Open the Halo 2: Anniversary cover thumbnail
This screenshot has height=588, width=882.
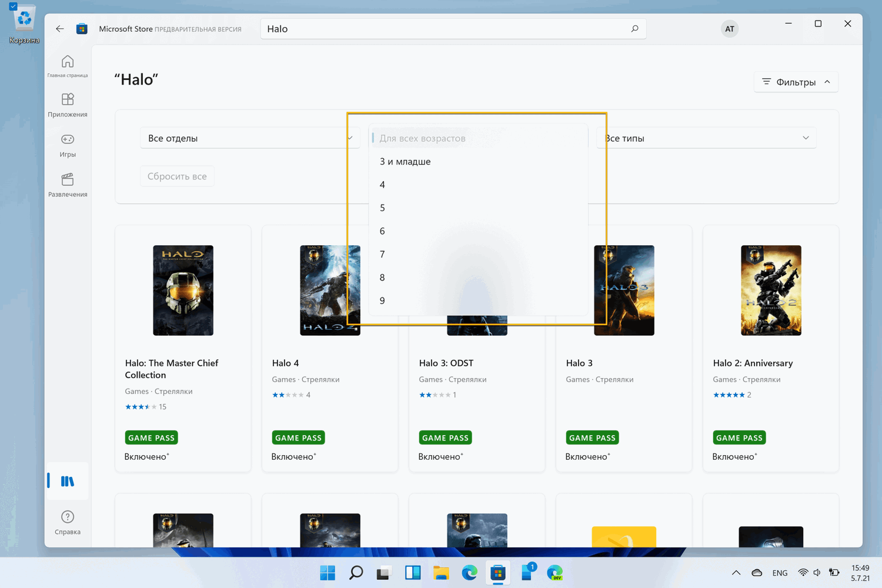(771, 290)
